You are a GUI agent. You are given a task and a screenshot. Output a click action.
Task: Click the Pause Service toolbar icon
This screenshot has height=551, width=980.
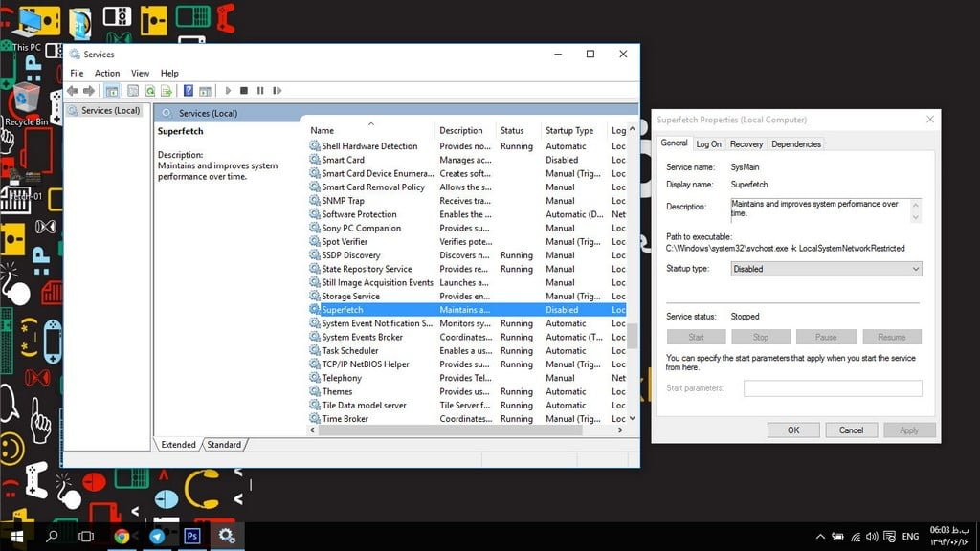tap(260, 91)
